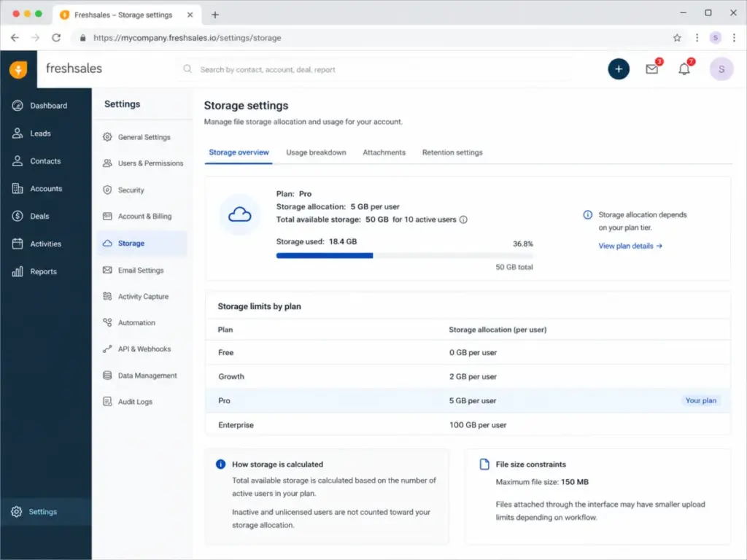Click the site lock icon in address bar
Viewport: 747px width, 560px height.
pos(83,38)
